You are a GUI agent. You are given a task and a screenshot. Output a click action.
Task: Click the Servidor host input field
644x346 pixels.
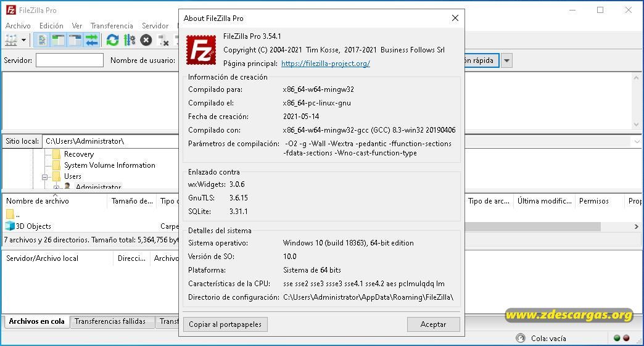tap(70, 60)
